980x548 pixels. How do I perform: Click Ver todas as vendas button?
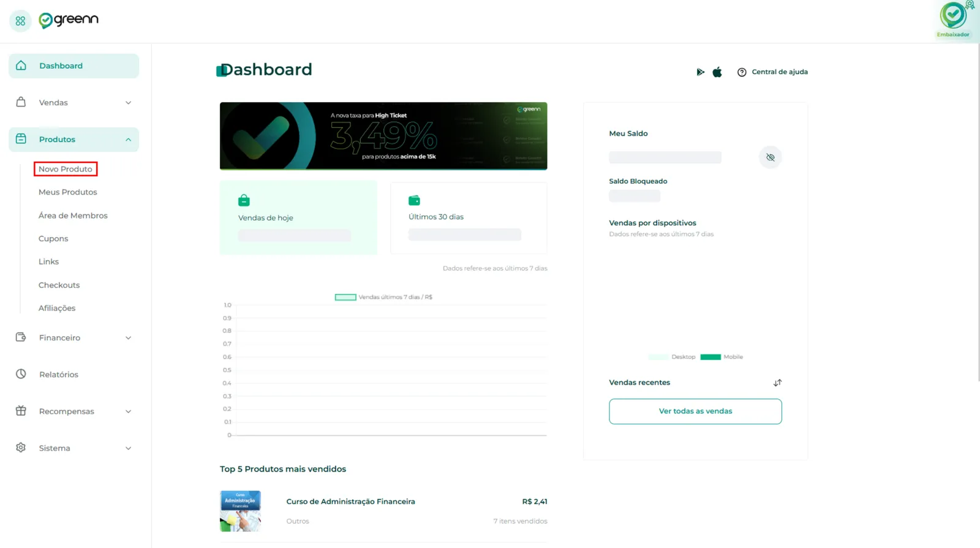(x=695, y=411)
